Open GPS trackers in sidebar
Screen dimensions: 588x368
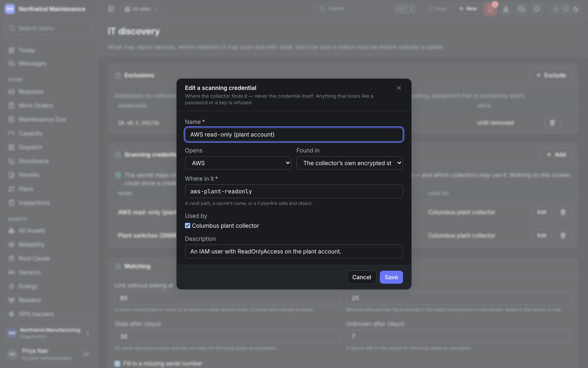(49, 314)
